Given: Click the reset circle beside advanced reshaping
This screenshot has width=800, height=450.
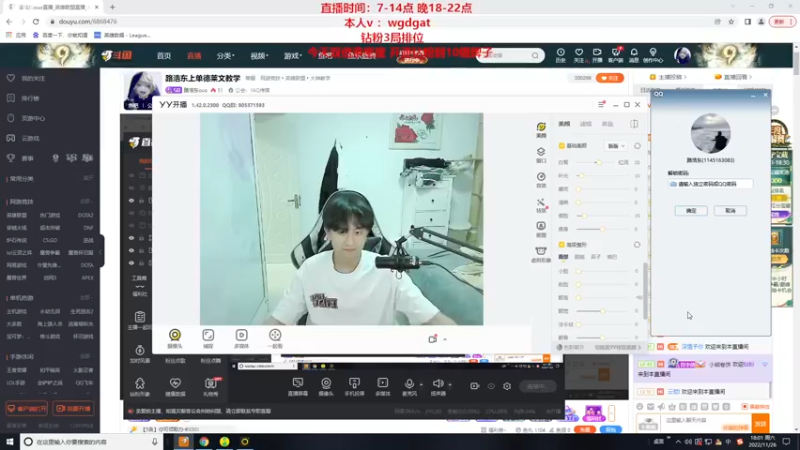Looking at the screenshot, I should tap(637, 245).
